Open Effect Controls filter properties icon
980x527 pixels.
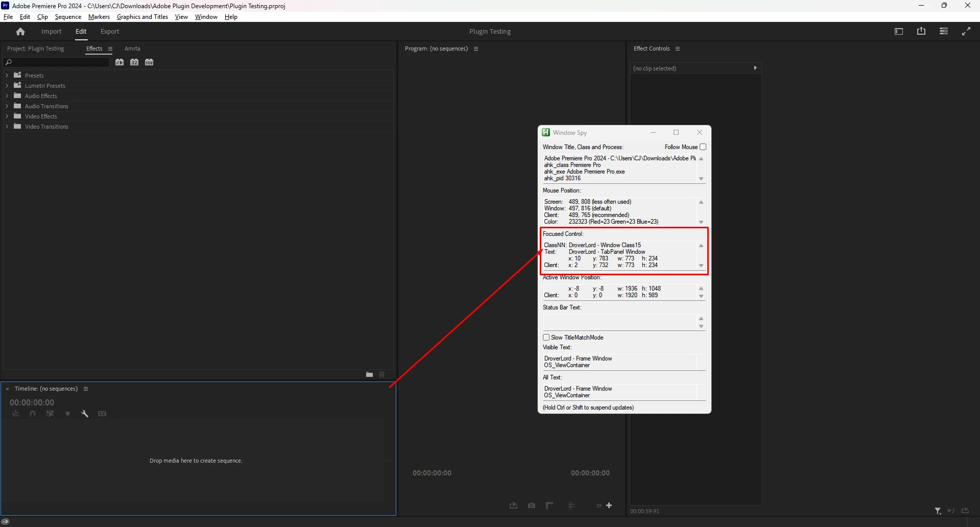(x=938, y=511)
